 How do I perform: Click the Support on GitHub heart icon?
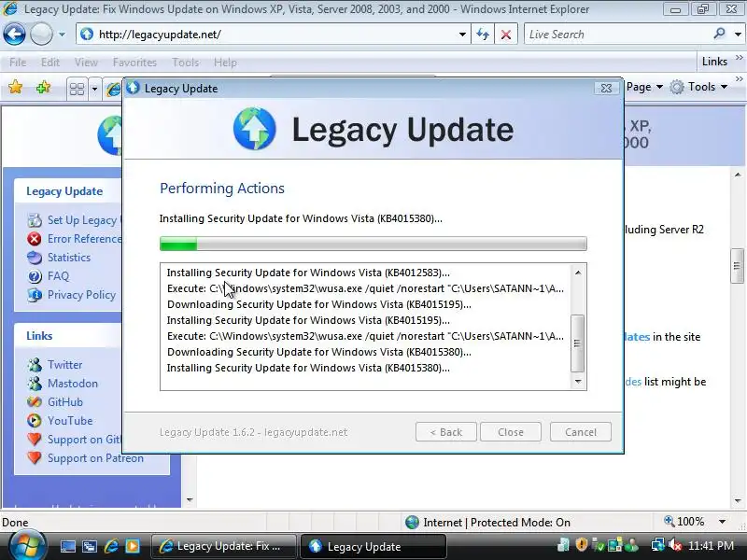tap(35, 439)
